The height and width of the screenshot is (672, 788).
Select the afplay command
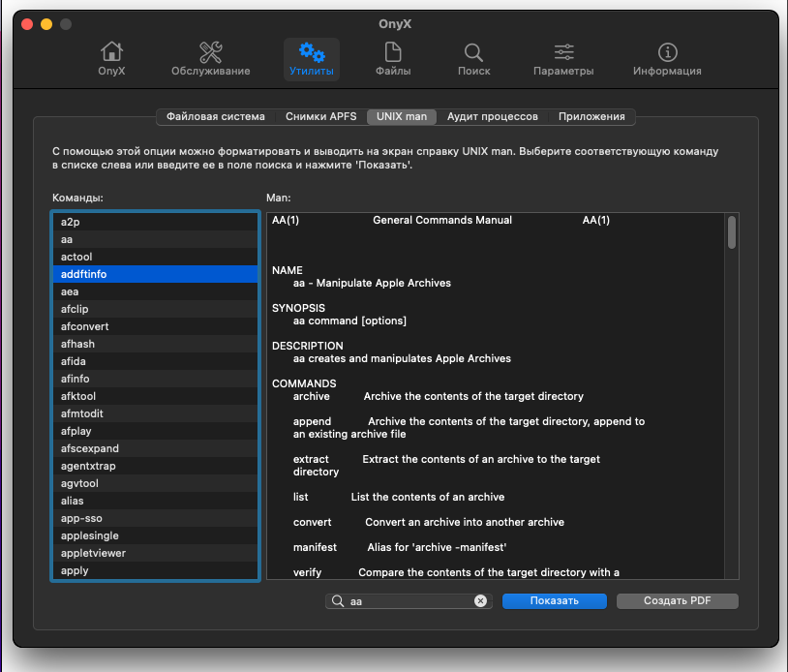pos(155,431)
